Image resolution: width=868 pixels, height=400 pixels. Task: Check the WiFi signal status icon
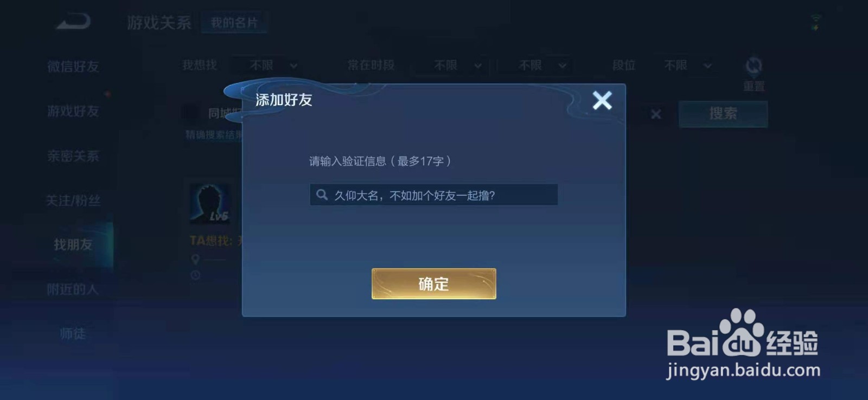tap(815, 22)
